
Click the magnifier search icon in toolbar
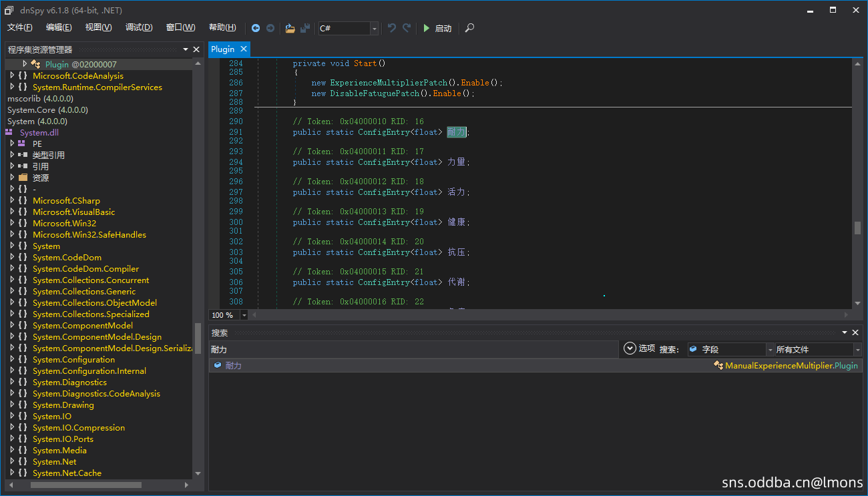[470, 28]
